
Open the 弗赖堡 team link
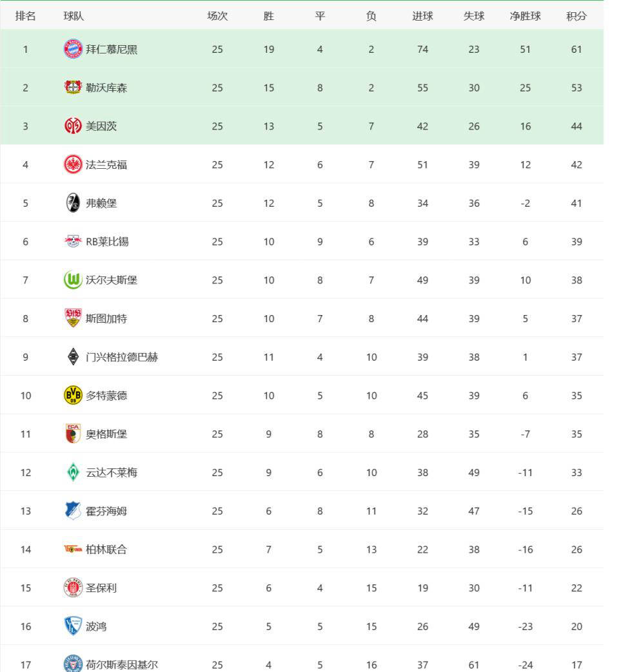coord(101,203)
